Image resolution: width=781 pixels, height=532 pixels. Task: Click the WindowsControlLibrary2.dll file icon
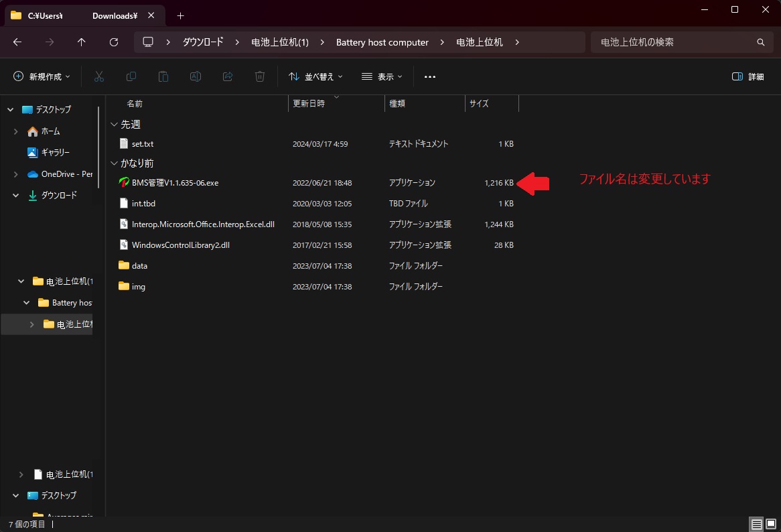pos(124,245)
